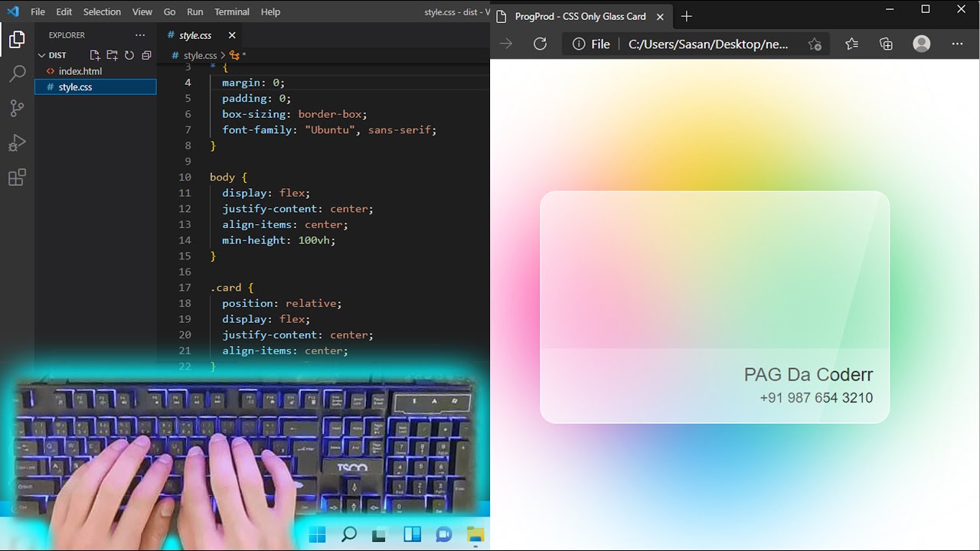Open taskbar Search
The image size is (980, 551).
[348, 534]
